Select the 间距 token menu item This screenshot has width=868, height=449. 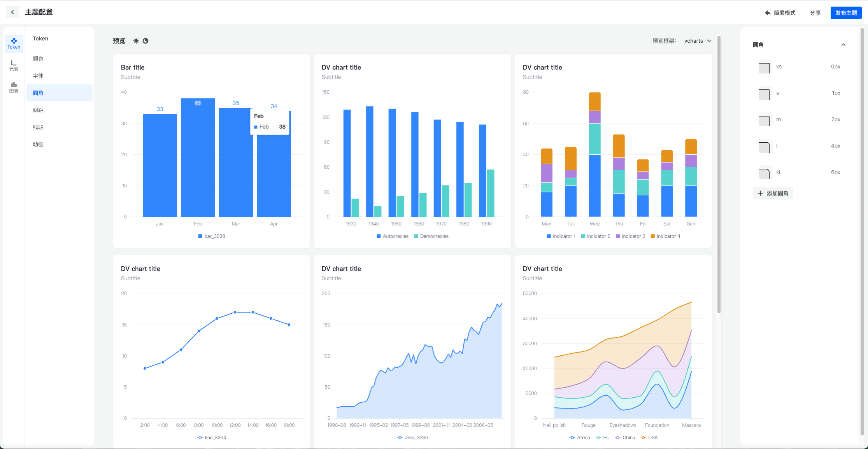38,110
